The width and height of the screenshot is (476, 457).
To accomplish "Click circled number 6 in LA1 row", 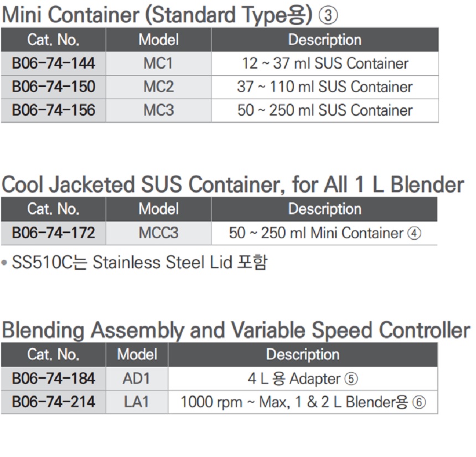I will pyautogui.click(x=419, y=403).
